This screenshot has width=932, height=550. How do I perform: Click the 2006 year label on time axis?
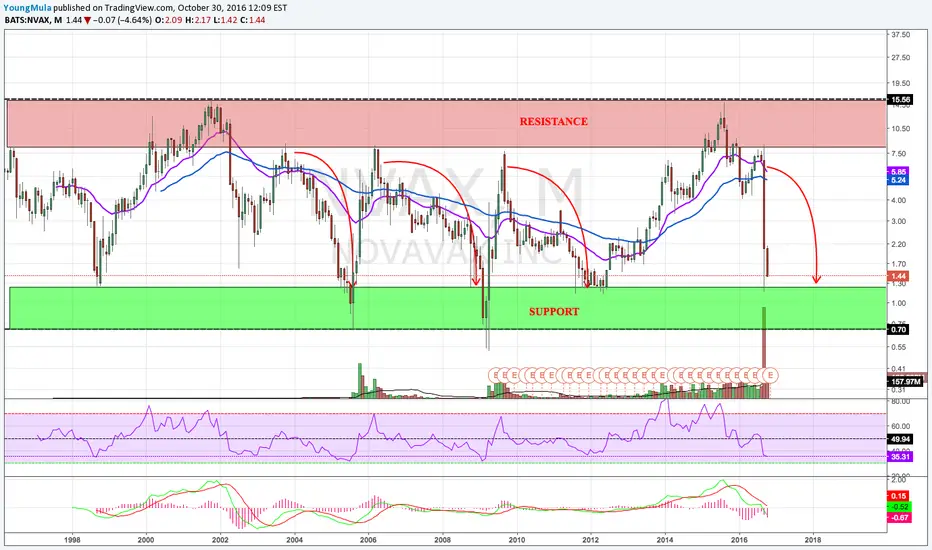[x=369, y=540]
